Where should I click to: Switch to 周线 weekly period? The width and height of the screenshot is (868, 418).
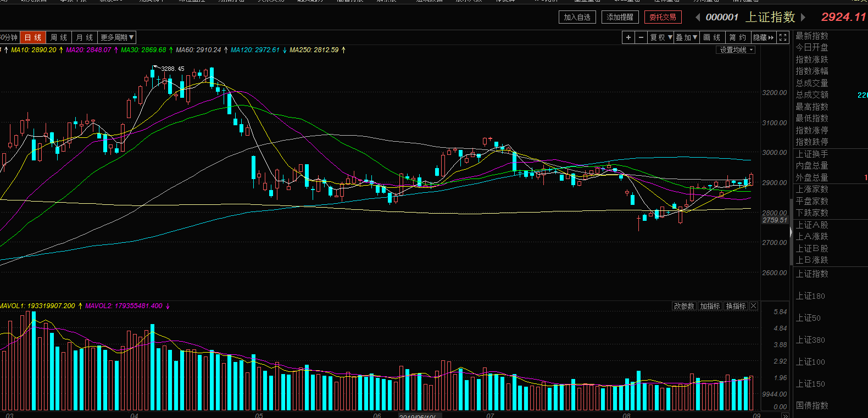pos(59,37)
